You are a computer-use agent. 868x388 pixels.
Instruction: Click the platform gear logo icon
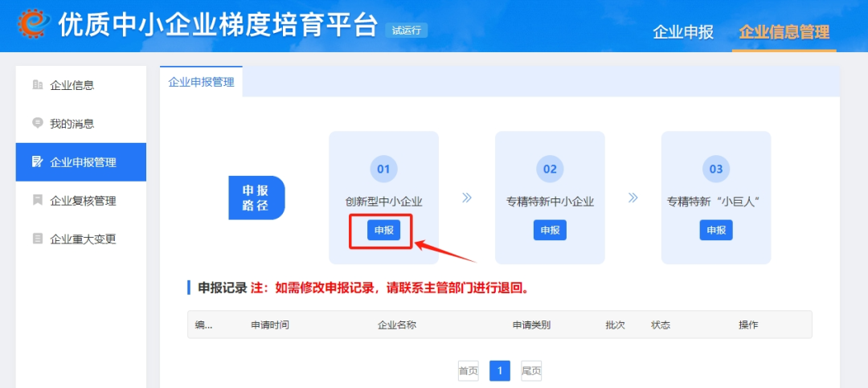coord(33,23)
